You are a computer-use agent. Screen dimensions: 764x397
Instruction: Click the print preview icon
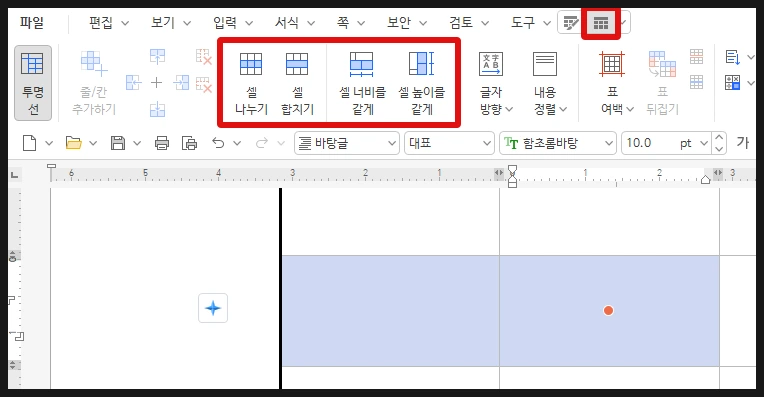[189, 143]
